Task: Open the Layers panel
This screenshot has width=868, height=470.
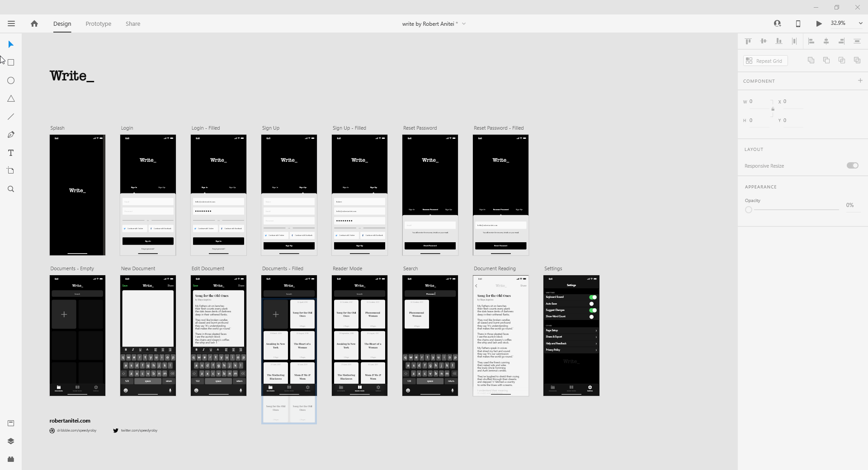Action: [x=11, y=442]
